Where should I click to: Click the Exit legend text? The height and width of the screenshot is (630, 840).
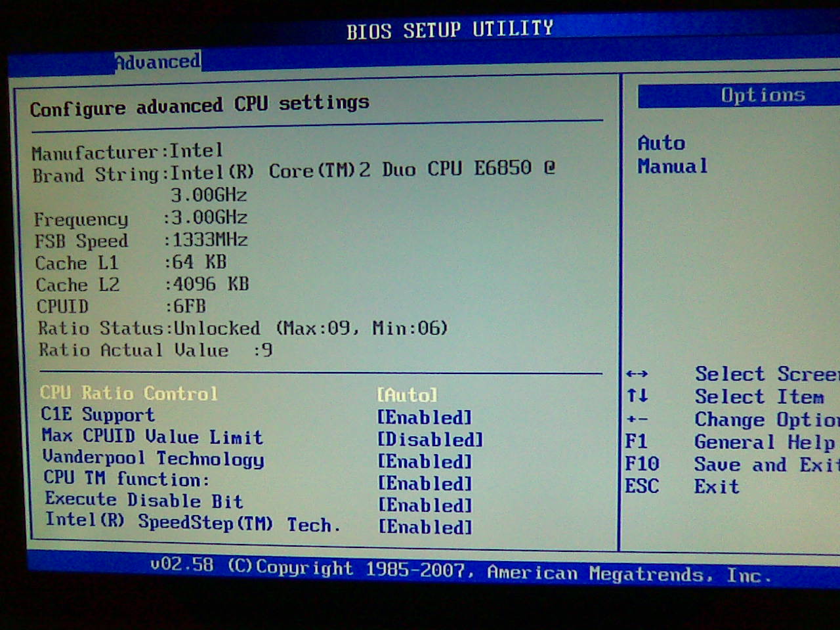point(717,487)
